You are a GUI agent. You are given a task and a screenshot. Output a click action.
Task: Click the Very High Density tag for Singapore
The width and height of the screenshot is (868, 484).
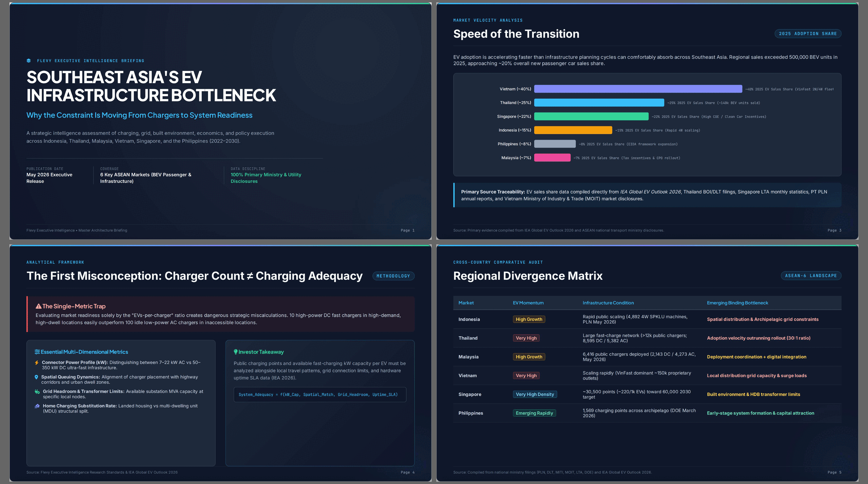click(535, 394)
